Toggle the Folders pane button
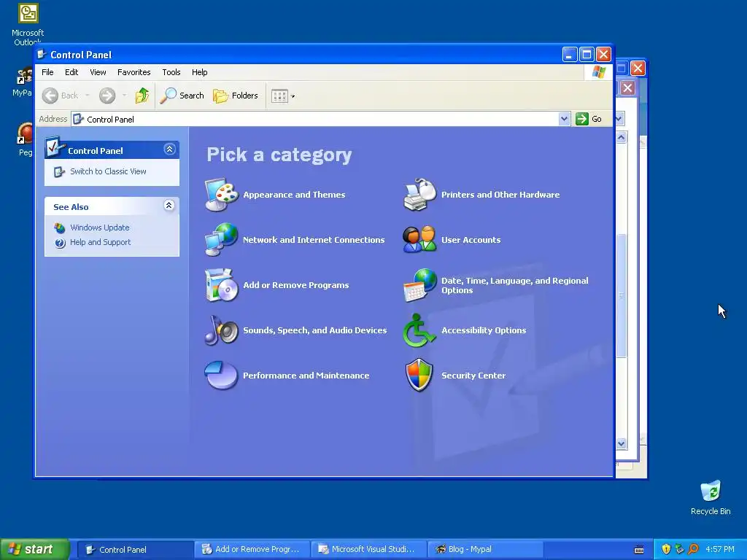Viewport: 747px width, 560px height. pos(236,96)
